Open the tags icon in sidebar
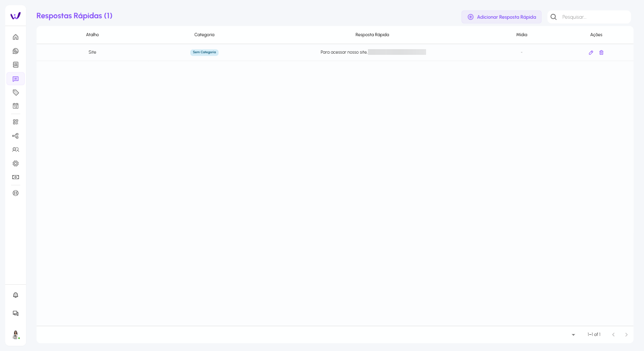The height and width of the screenshot is (351, 644). (x=15, y=93)
